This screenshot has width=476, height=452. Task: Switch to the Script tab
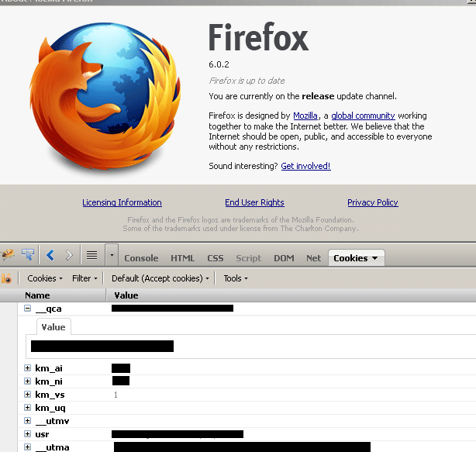249,258
